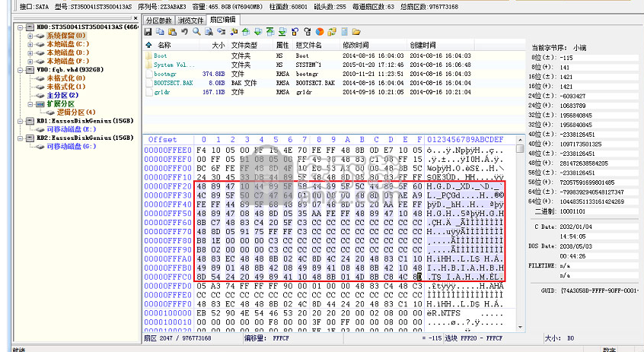This screenshot has width=644, height=352.
Task: Click the find-text document search icon
Action: pyautogui.click(x=209, y=32)
